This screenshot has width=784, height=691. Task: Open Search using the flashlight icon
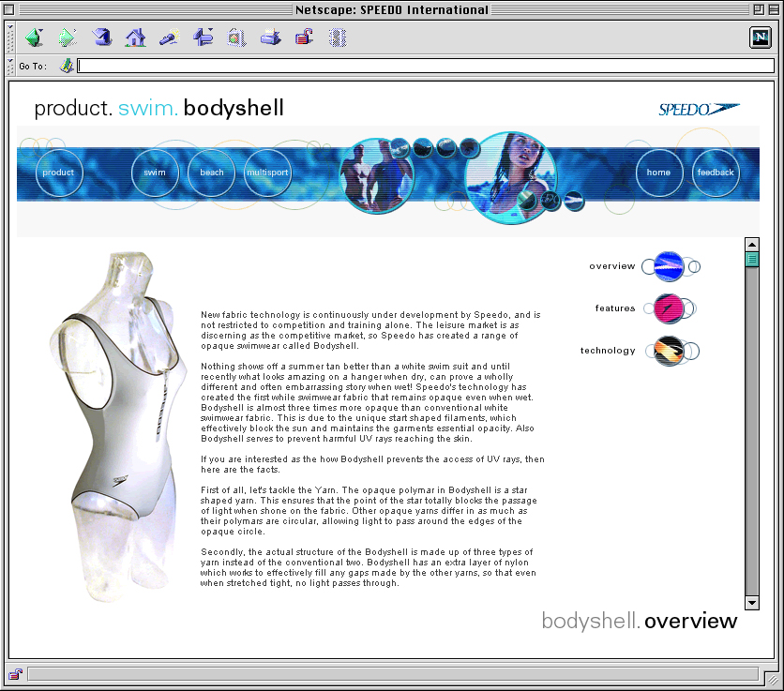tap(170, 38)
